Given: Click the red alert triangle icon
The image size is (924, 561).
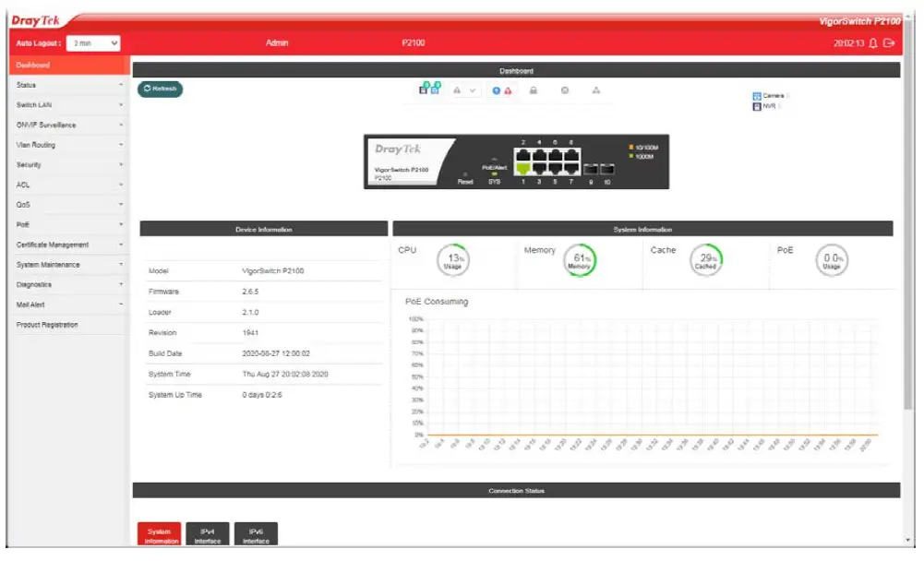Looking at the screenshot, I should 508,90.
